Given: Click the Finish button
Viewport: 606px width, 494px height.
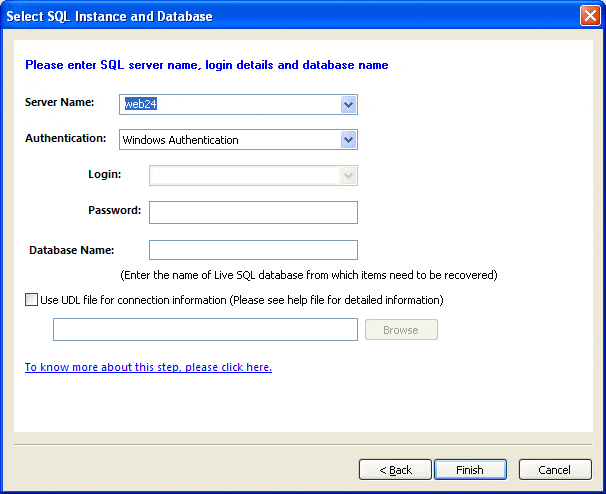Looking at the screenshot, I should (470, 470).
